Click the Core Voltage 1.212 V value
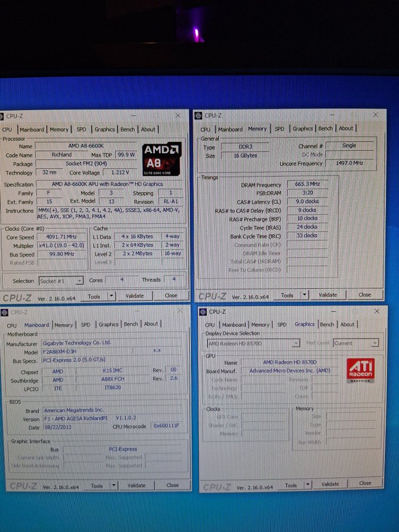 point(120,173)
